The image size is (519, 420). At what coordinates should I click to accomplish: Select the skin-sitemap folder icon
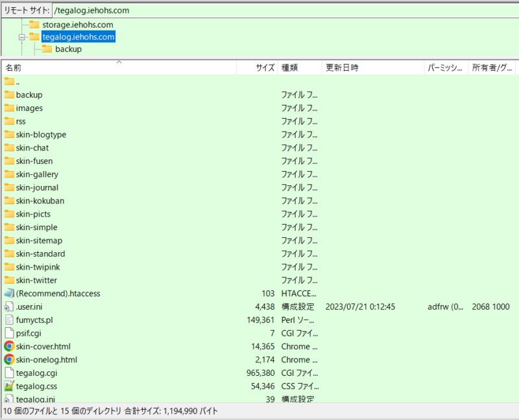click(x=9, y=240)
